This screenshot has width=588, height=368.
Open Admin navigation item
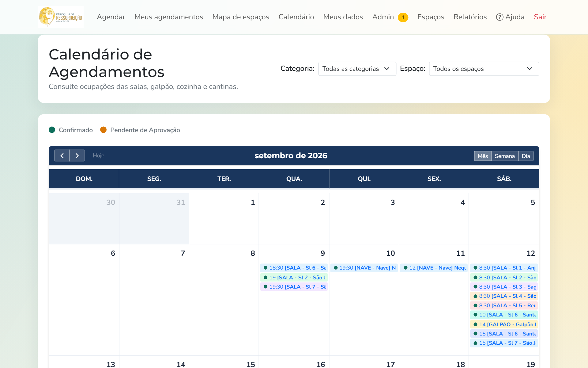pyautogui.click(x=383, y=17)
